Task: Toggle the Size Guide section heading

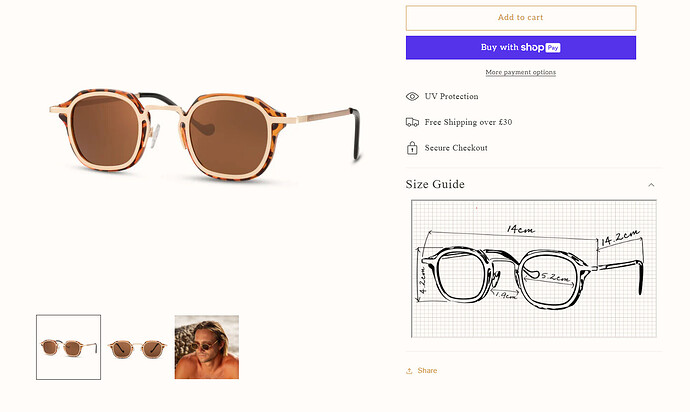Action: (435, 184)
